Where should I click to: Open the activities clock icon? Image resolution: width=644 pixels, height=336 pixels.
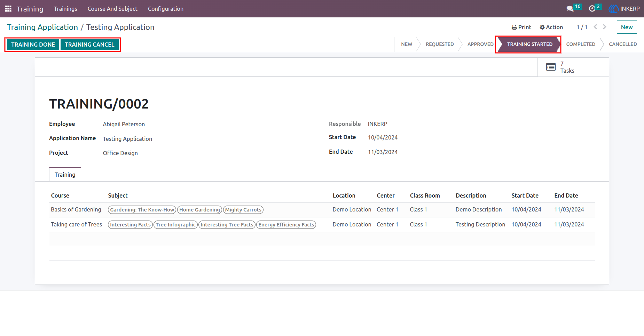[592, 9]
